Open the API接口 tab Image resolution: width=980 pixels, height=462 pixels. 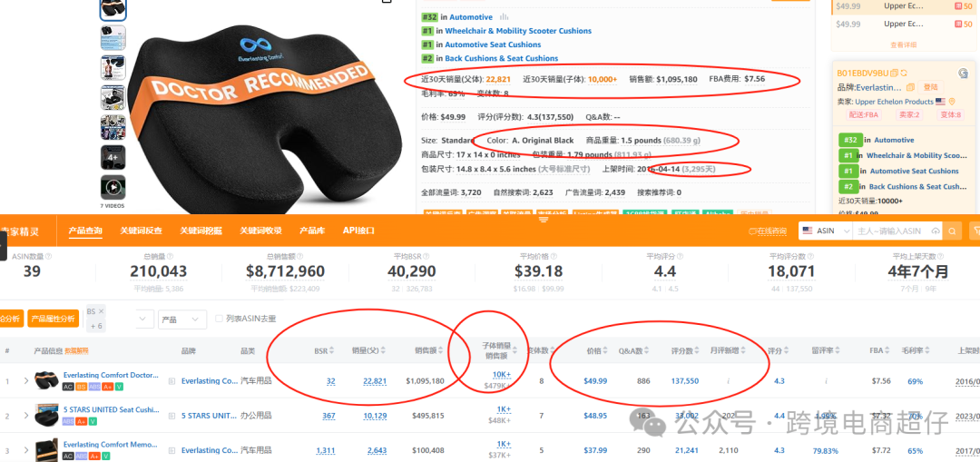coord(358,231)
